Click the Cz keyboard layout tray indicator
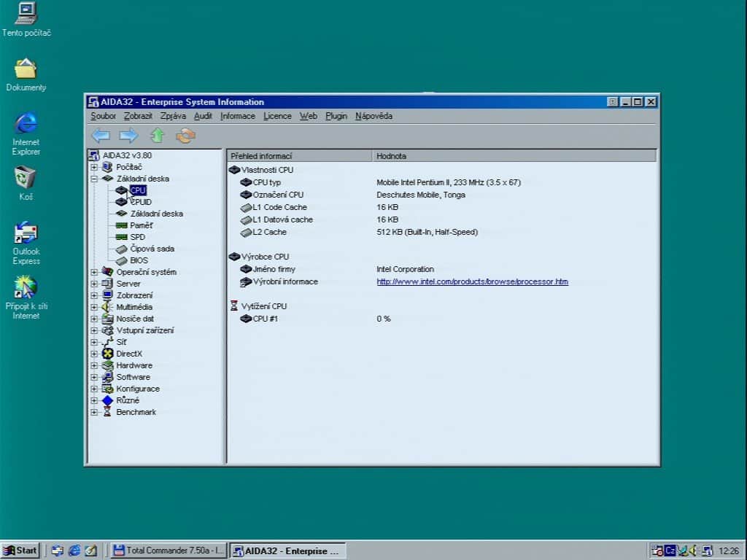 [x=670, y=551]
